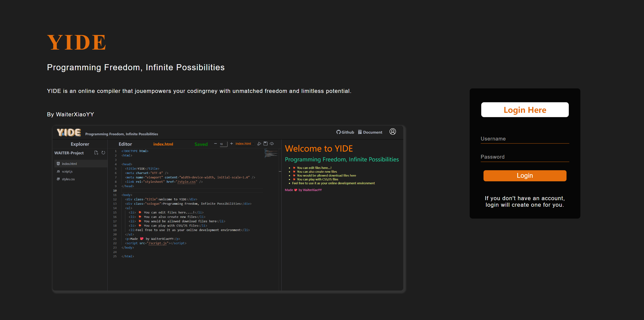Click the orange index.html editor tab title
This screenshot has width=644, height=320.
tap(163, 144)
